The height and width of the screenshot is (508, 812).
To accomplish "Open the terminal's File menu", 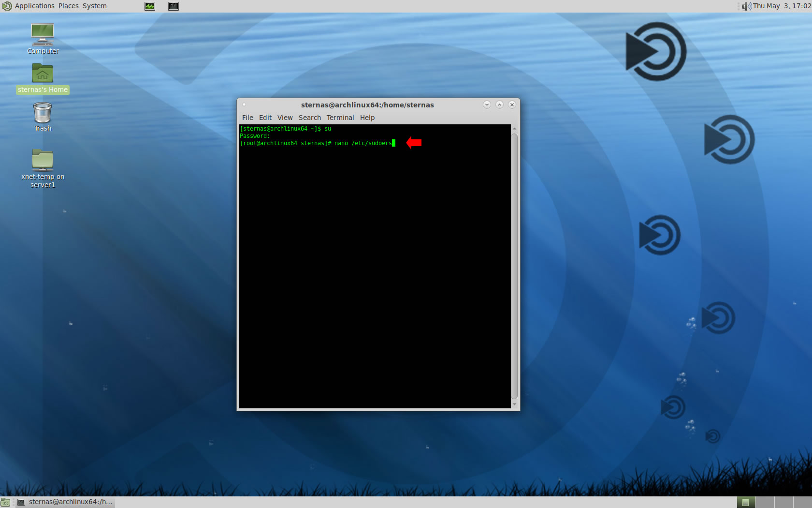I will (x=247, y=118).
